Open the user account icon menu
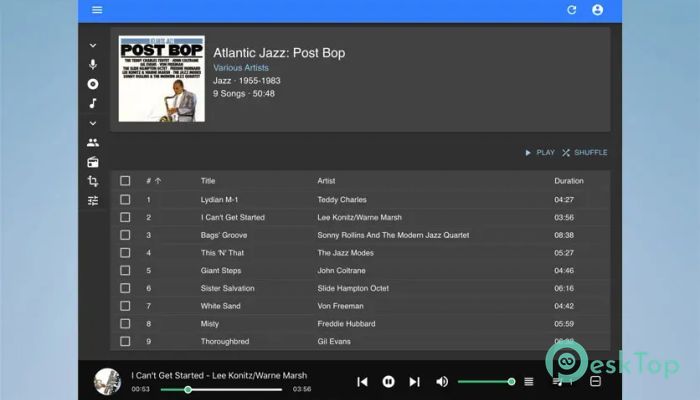The height and width of the screenshot is (400, 700). tap(597, 10)
